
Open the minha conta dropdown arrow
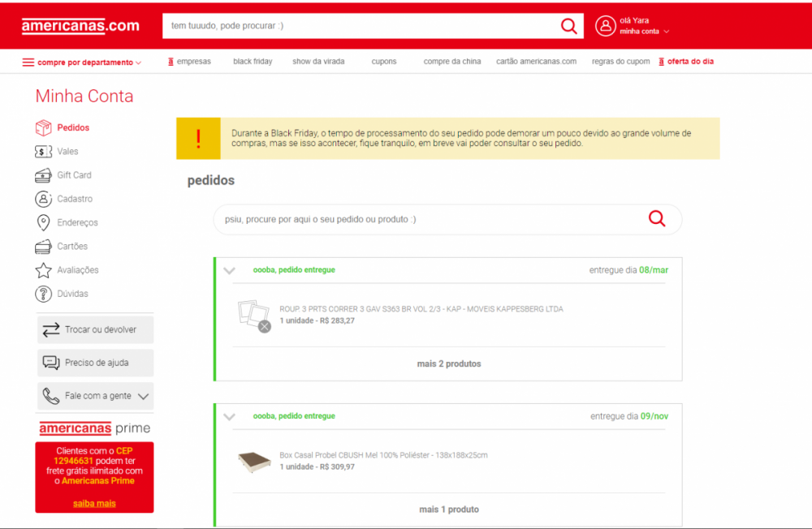pyautogui.click(x=667, y=32)
